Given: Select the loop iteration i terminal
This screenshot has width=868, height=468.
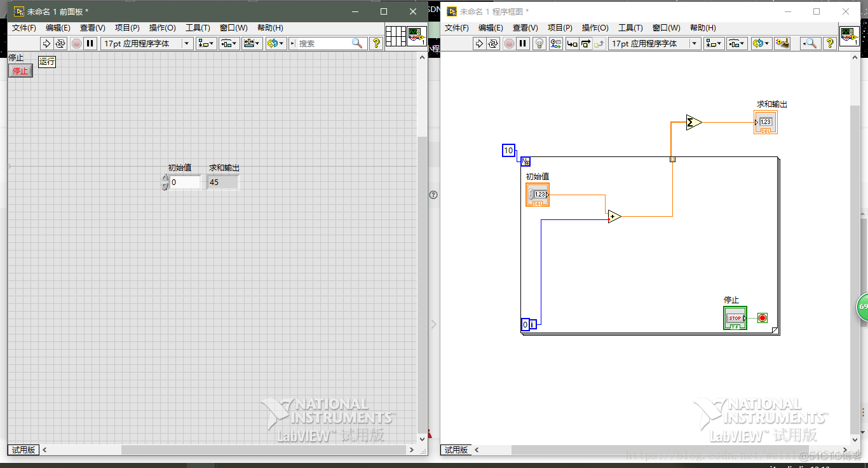Looking at the screenshot, I should [x=533, y=324].
